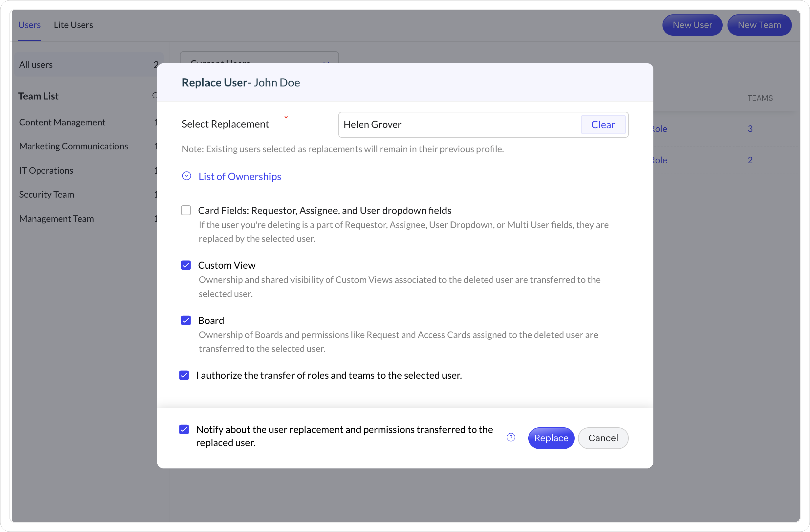Click the Select Replacement field

459,125
